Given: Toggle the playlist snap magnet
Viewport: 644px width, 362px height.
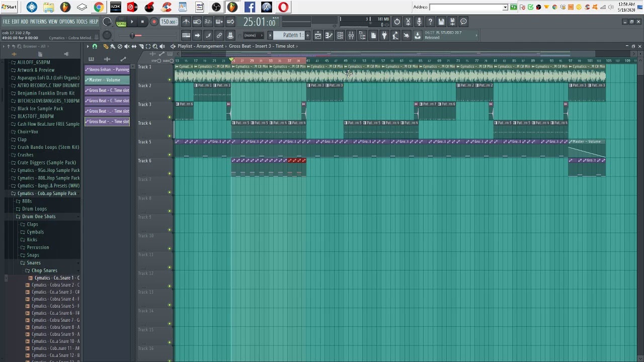Looking at the screenshot, I should click(95, 46).
